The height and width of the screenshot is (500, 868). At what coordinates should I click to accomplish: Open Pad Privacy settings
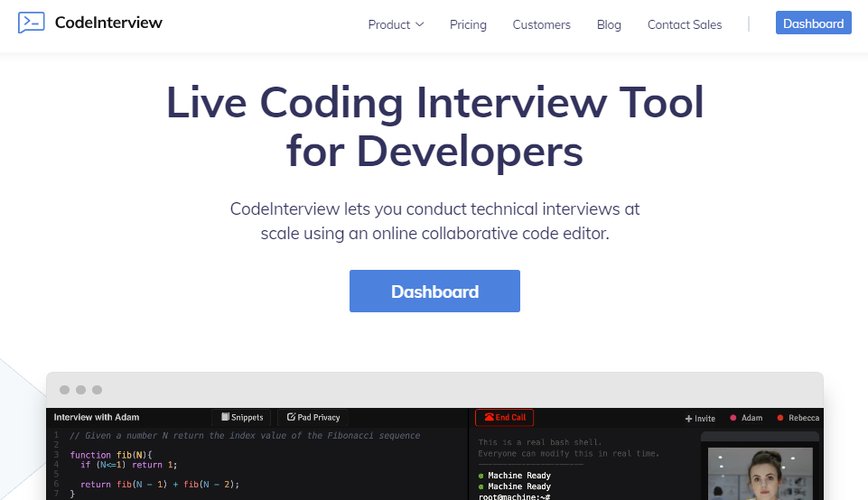(x=313, y=417)
